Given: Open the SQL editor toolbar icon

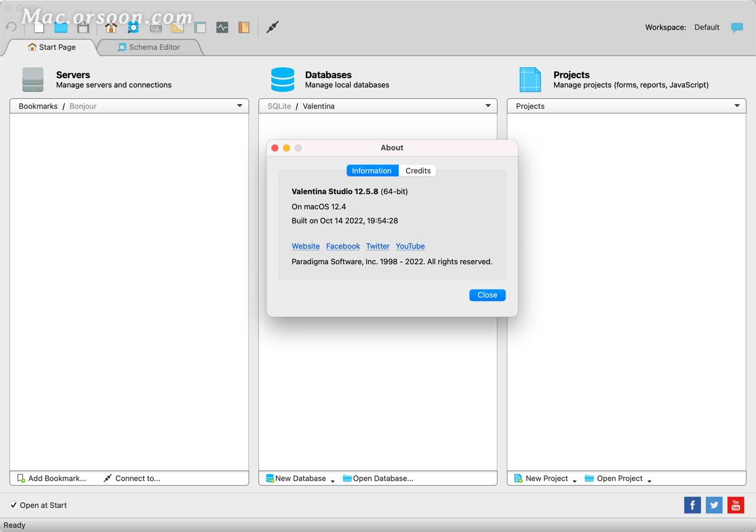Looking at the screenshot, I should [156, 27].
